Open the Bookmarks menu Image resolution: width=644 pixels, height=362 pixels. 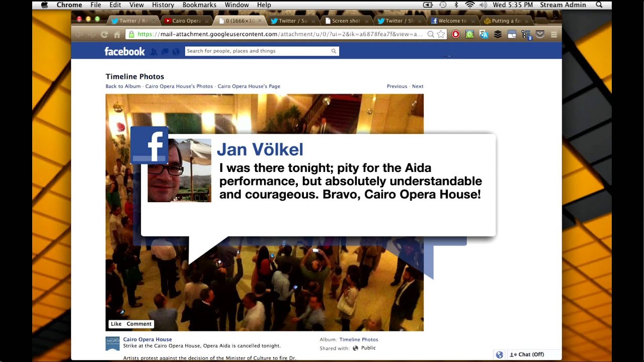click(x=199, y=5)
